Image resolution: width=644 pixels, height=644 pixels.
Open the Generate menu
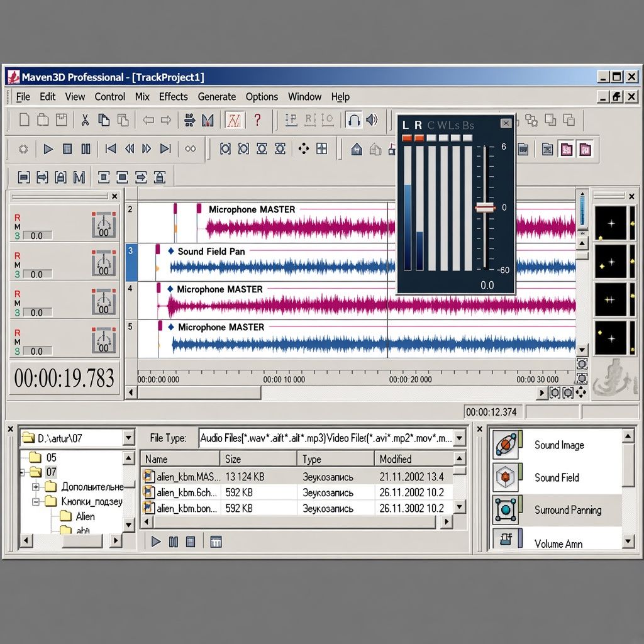[x=217, y=97]
